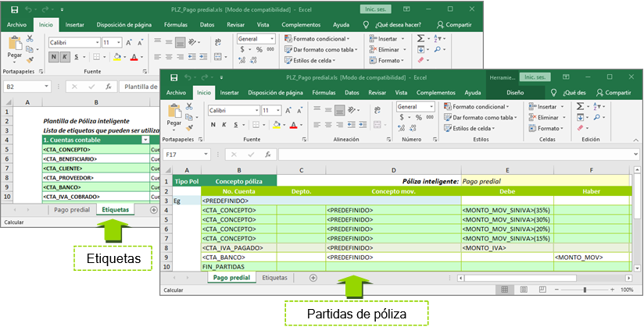This screenshot has width=644, height=327.
Task: Expand the formula bar in front window
Action: point(636,155)
